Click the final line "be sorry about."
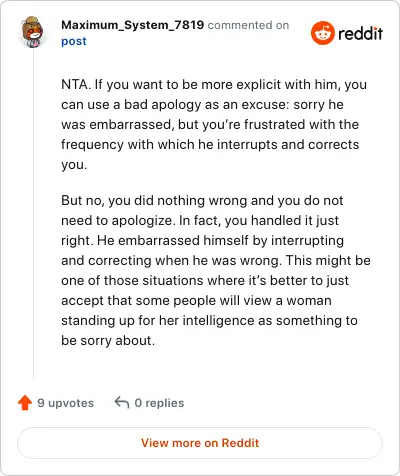The width and height of the screenshot is (400, 476). coord(108,341)
